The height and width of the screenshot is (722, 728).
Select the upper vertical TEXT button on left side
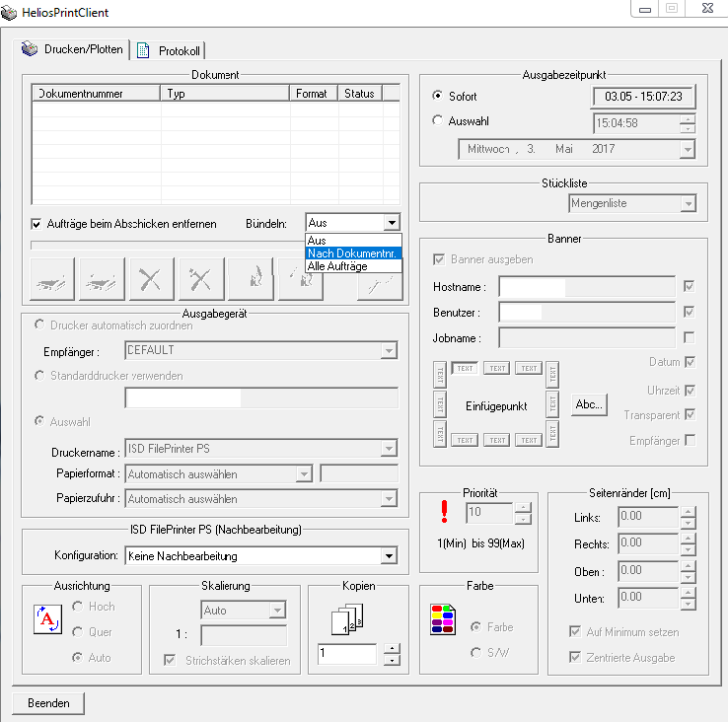tap(440, 374)
